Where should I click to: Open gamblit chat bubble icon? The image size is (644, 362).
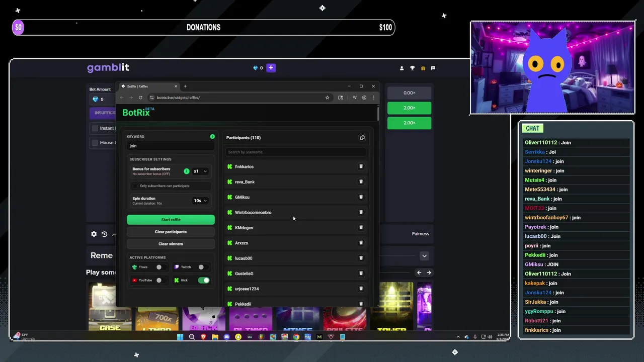(433, 68)
